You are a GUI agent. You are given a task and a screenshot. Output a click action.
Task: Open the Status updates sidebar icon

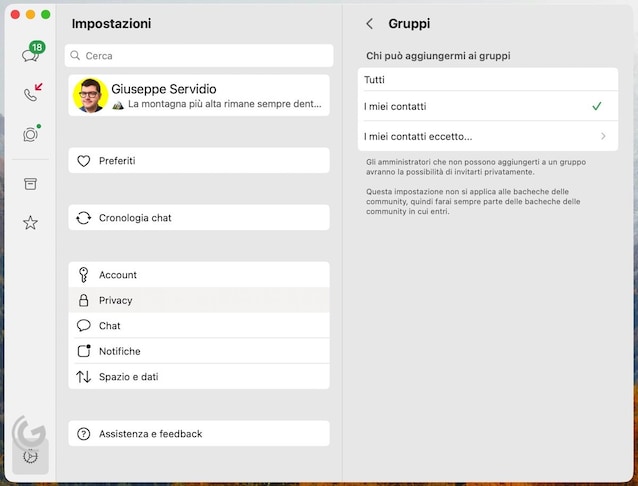pyautogui.click(x=31, y=134)
